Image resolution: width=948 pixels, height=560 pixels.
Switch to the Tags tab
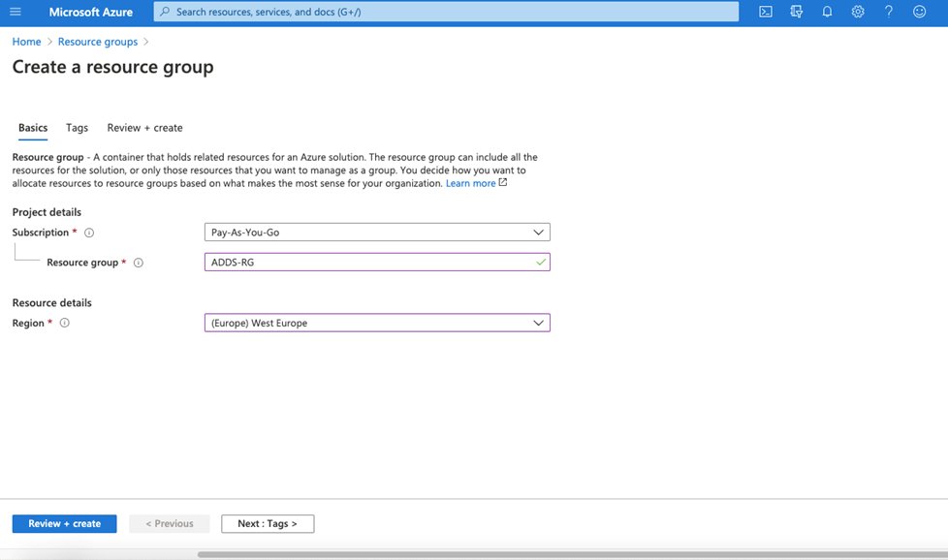click(77, 128)
